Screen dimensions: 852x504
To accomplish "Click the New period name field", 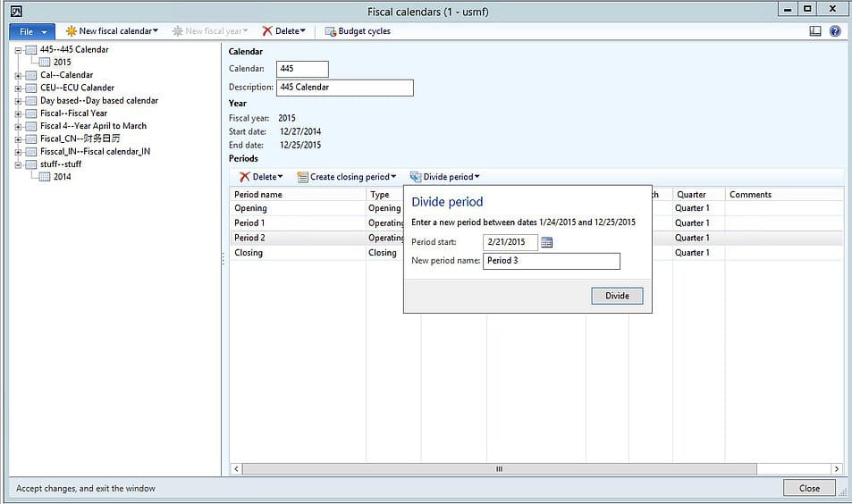I will pos(552,261).
